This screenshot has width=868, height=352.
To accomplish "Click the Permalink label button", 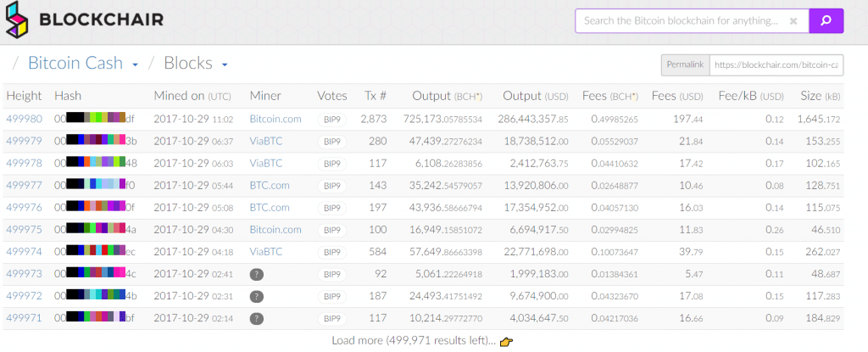I will pos(685,64).
